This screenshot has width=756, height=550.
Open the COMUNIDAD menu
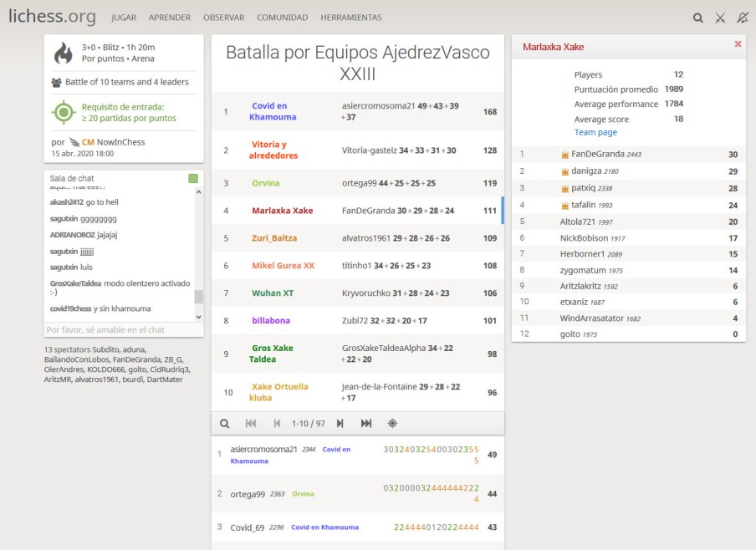(282, 18)
